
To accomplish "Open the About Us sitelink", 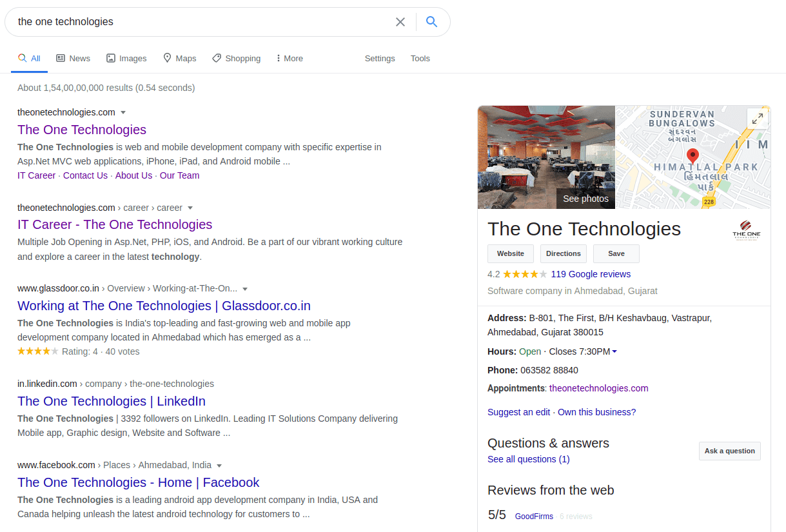I will pos(133,175).
